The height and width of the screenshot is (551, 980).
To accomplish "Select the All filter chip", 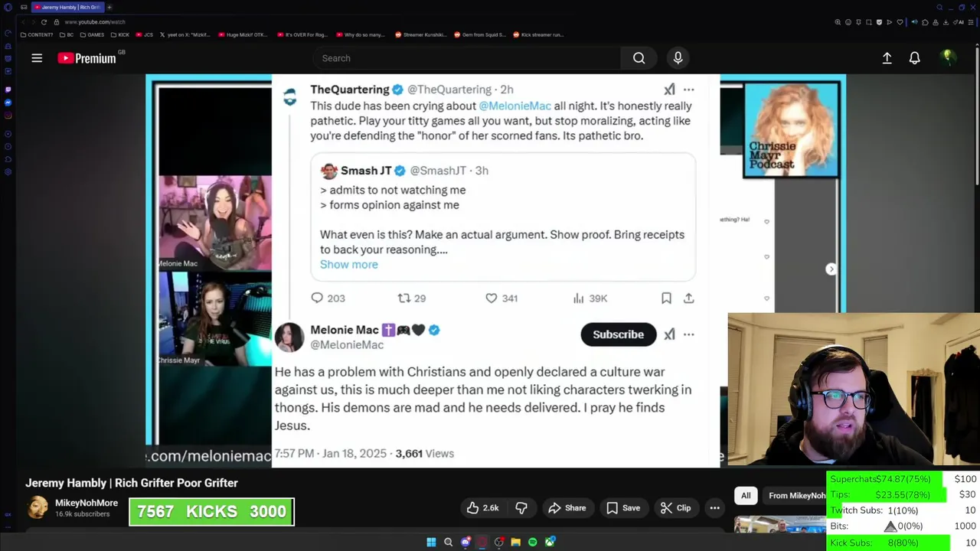I will tap(746, 496).
